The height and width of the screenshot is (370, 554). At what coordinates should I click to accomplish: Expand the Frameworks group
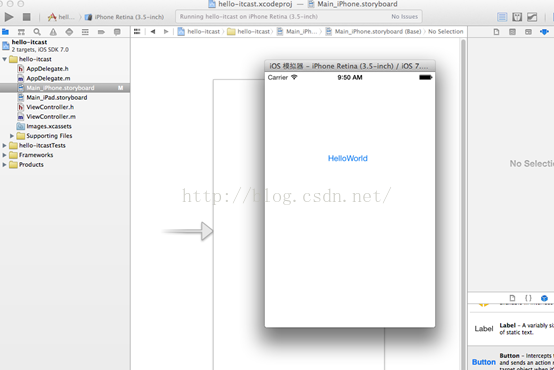coord(4,155)
